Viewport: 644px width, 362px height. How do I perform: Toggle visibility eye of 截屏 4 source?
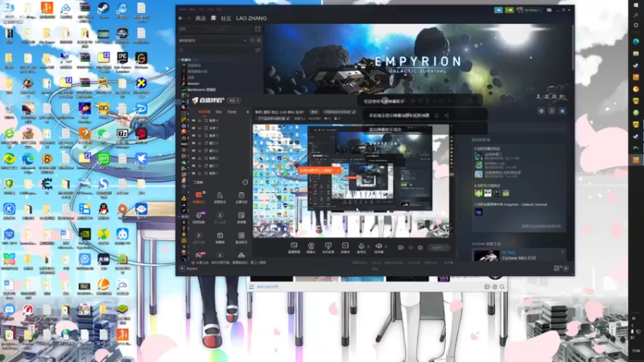pos(193,121)
